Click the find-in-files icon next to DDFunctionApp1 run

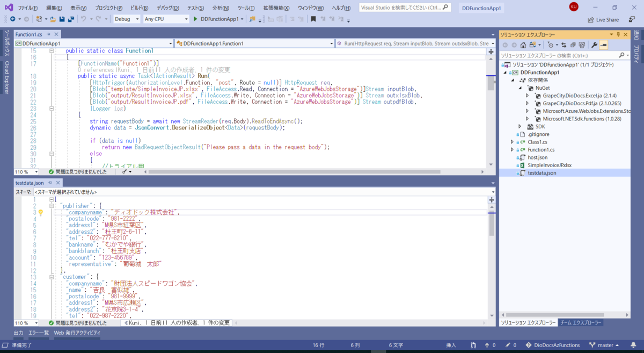point(253,19)
